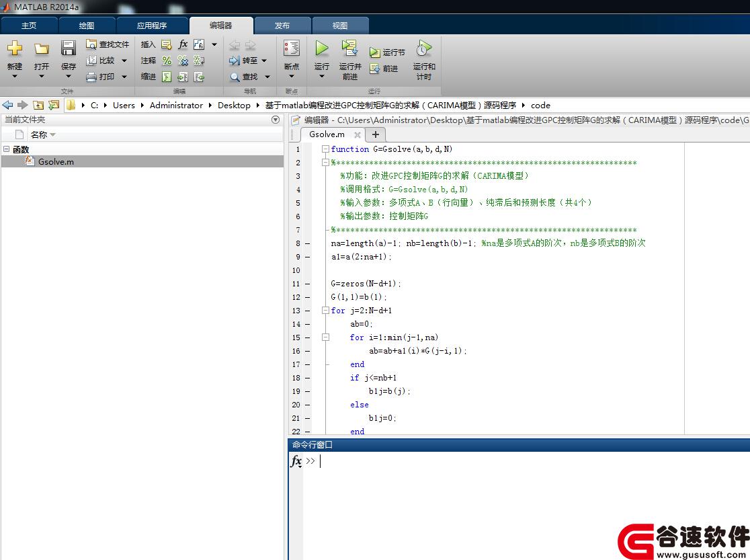Click the 查找 (Find) magnifier icon
Image resolution: width=750 pixels, height=560 pixels.
click(x=235, y=77)
